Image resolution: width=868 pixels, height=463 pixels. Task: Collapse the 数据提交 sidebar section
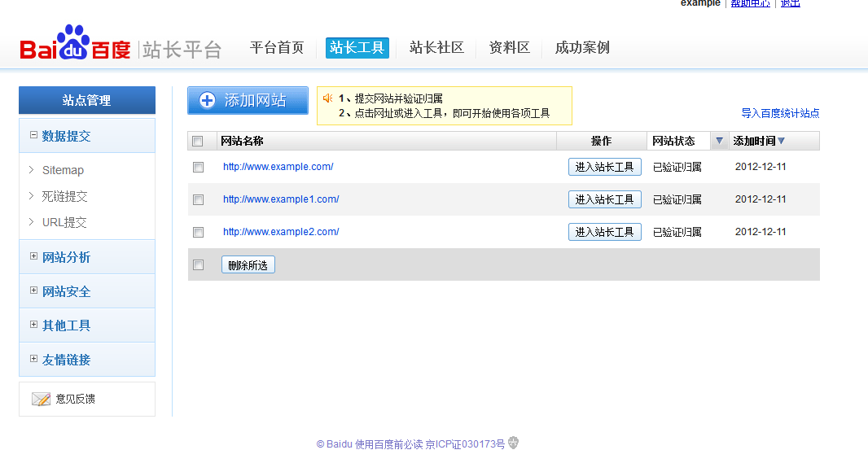(x=33, y=135)
